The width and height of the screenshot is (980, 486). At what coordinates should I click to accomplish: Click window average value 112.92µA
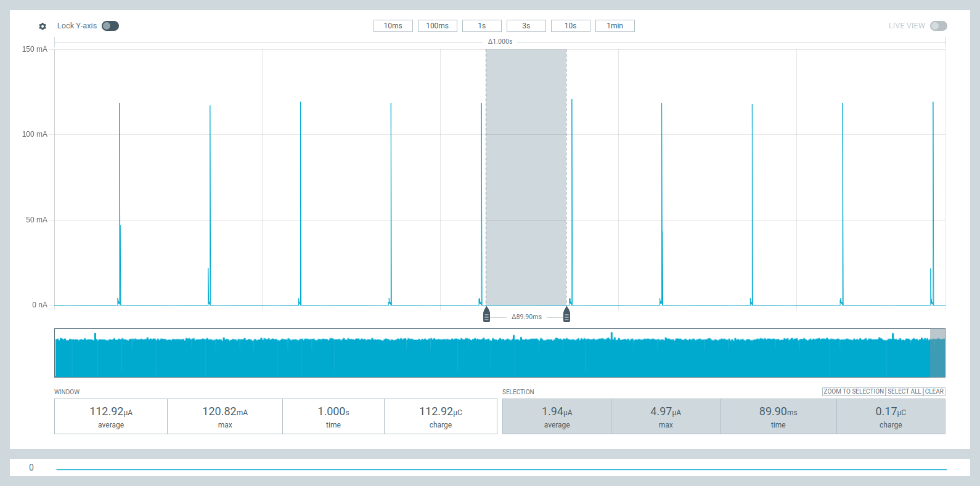click(111, 411)
